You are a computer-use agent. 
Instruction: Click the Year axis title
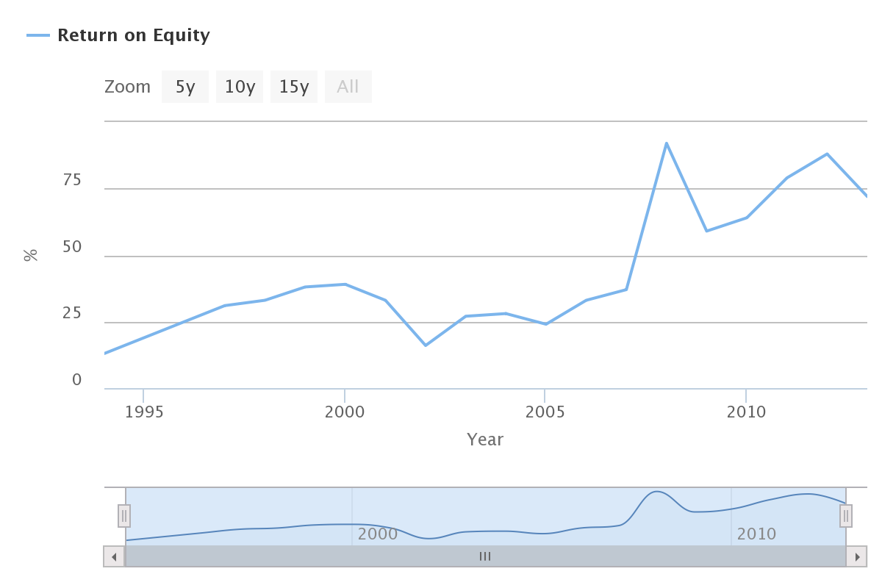point(485,440)
